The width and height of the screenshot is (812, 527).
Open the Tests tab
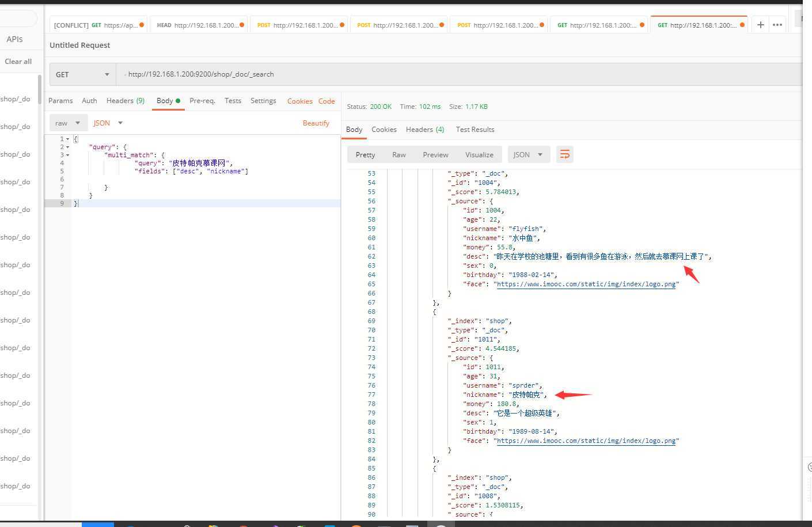233,101
